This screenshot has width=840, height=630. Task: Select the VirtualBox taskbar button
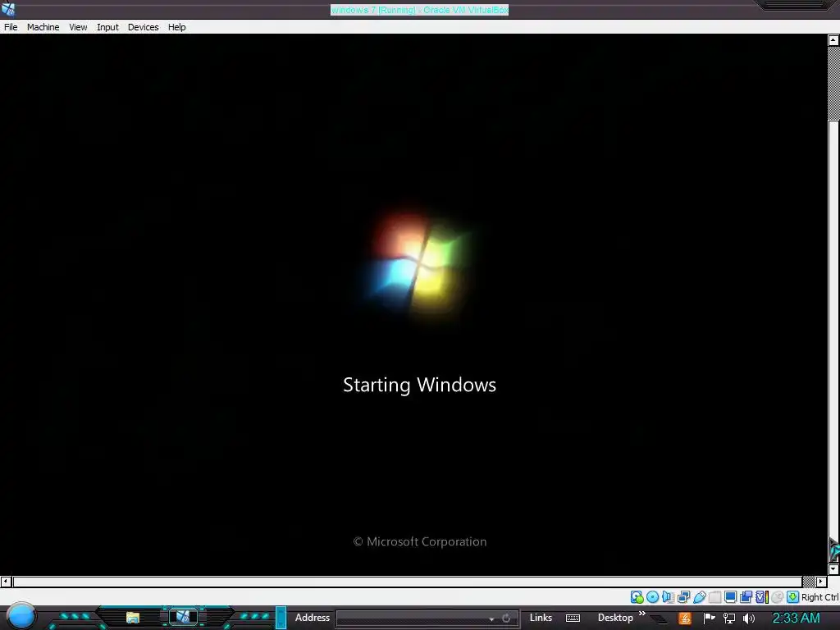point(183,617)
